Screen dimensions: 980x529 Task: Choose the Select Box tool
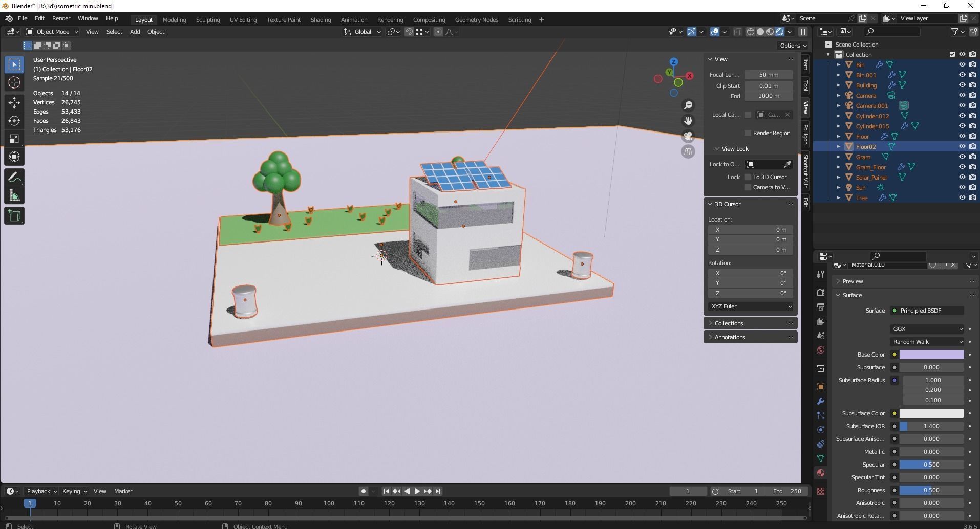pyautogui.click(x=14, y=64)
